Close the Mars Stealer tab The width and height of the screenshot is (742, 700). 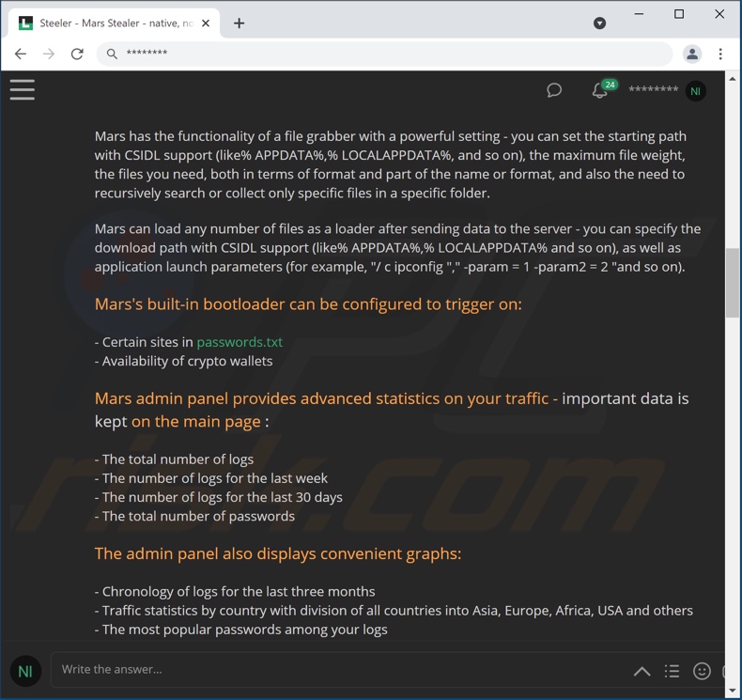[206, 23]
